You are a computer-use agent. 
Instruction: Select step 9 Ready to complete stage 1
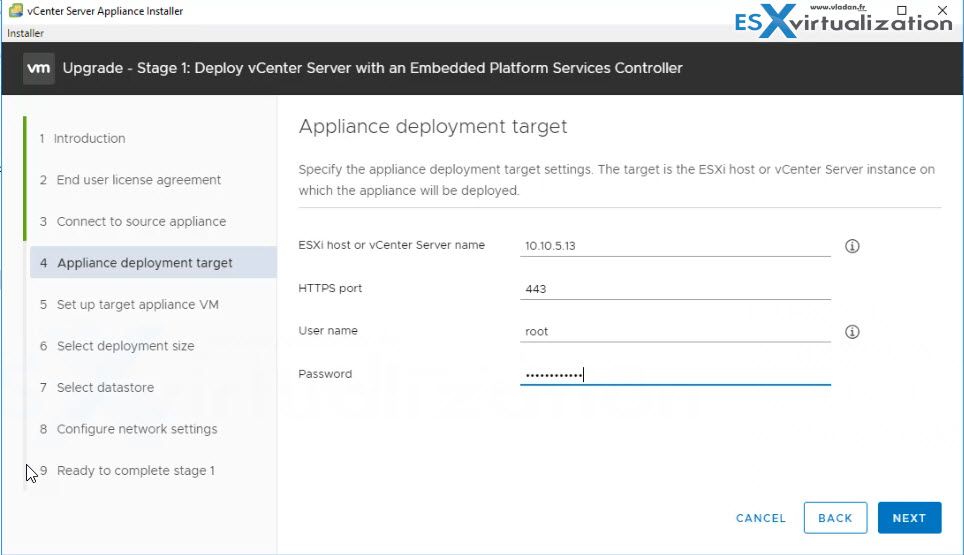pos(127,470)
